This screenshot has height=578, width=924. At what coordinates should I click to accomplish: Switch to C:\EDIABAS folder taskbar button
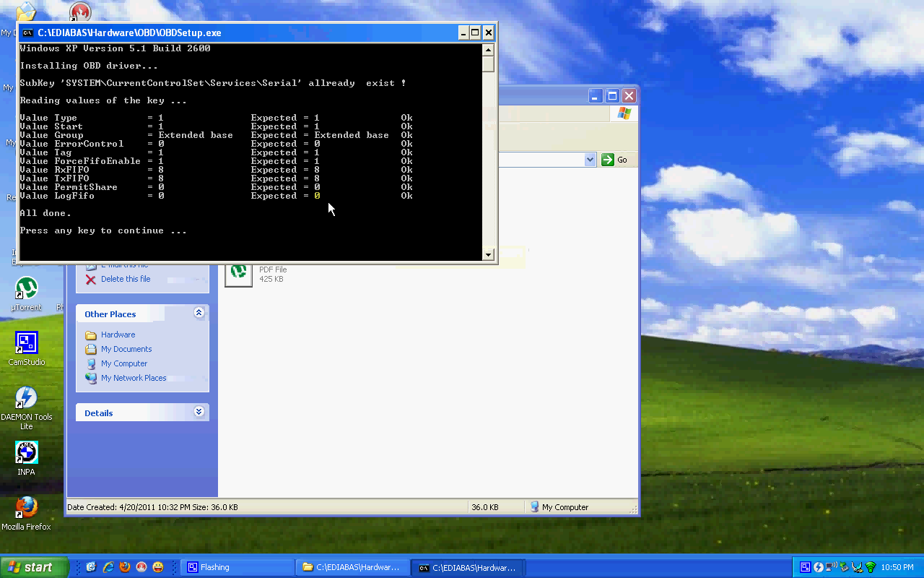(352, 567)
